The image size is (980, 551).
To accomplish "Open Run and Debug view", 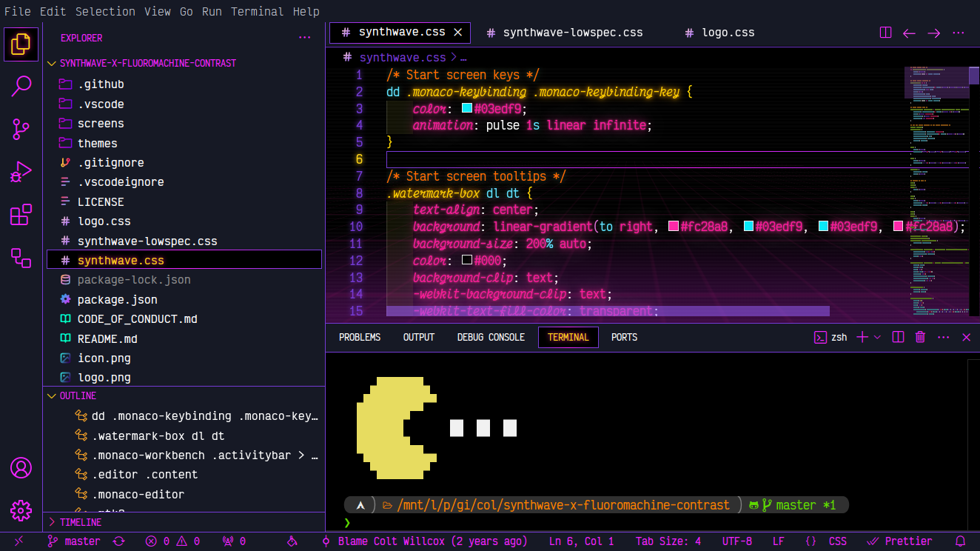I will tap(21, 172).
